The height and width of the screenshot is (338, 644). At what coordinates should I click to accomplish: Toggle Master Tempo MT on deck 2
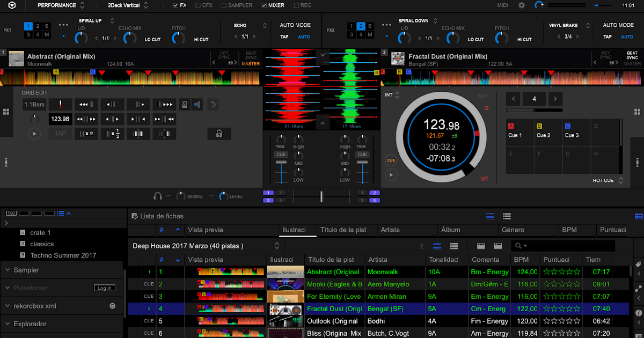[485, 179]
